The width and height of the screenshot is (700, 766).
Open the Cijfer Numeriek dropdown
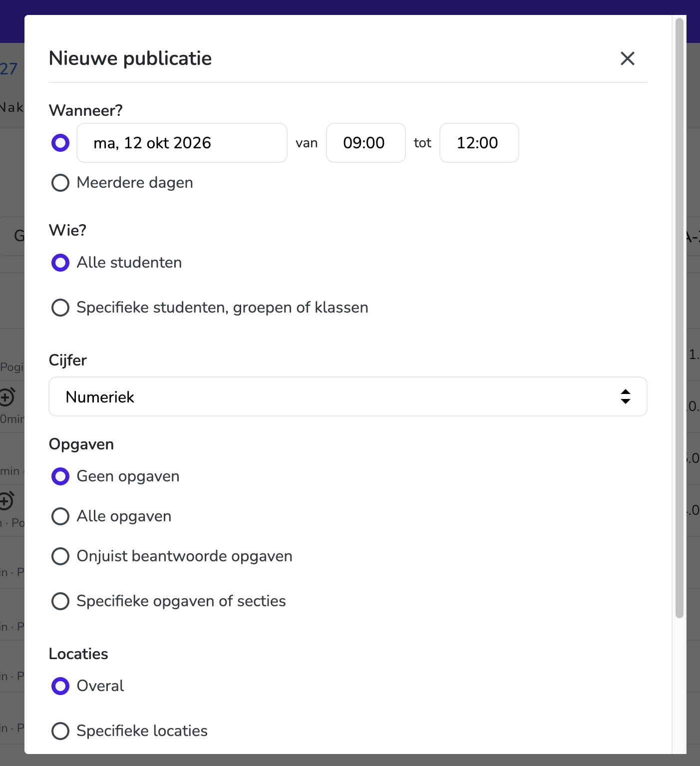(348, 396)
